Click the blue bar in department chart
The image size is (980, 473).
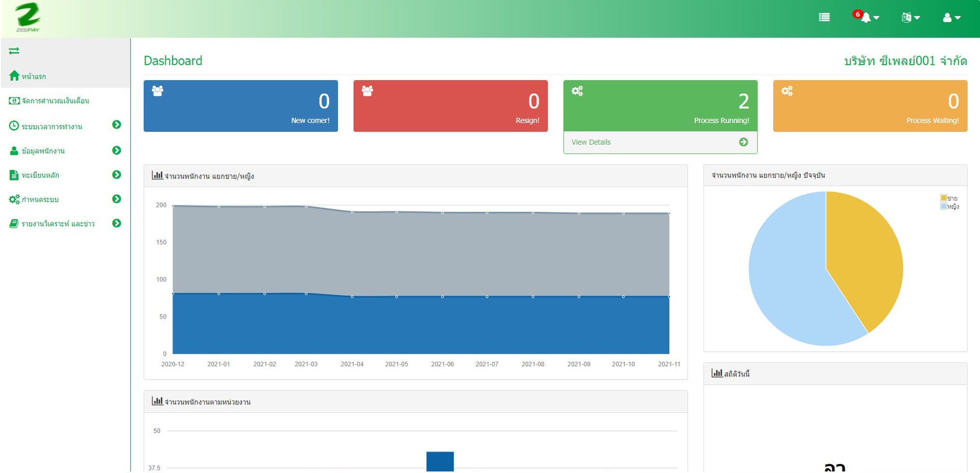440,461
